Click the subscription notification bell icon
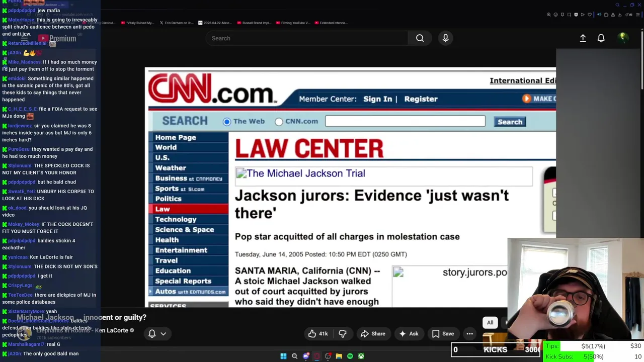 [152, 333]
